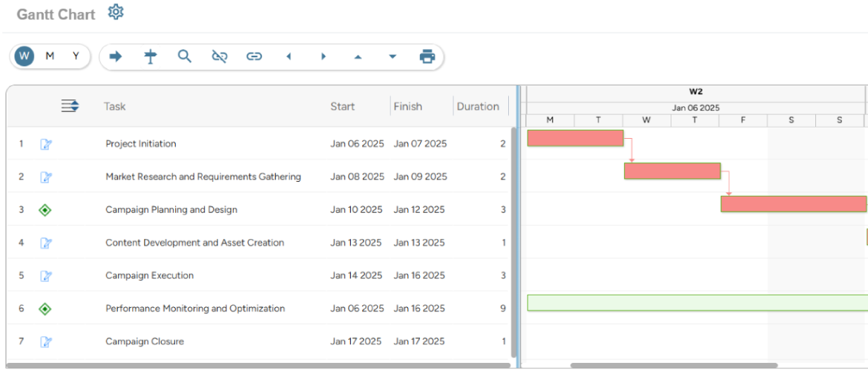Click Start date Jan 06 2025 of Project Initiation

click(357, 144)
